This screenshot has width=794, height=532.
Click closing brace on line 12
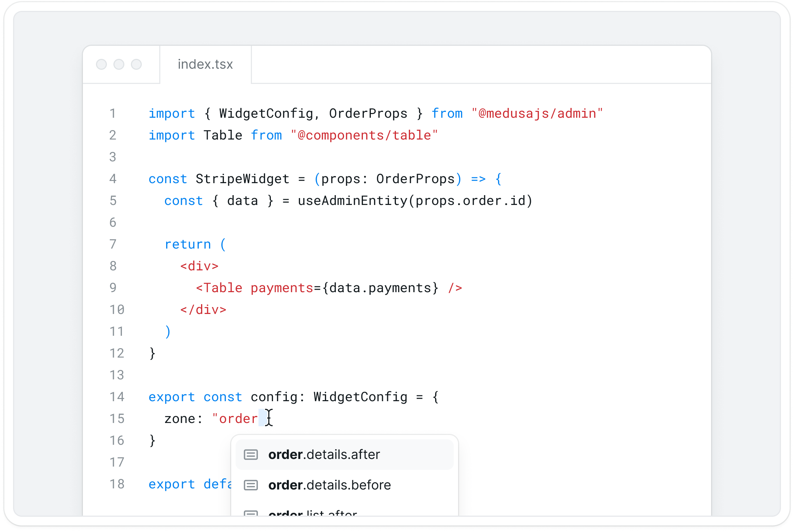click(x=153, y=353)
